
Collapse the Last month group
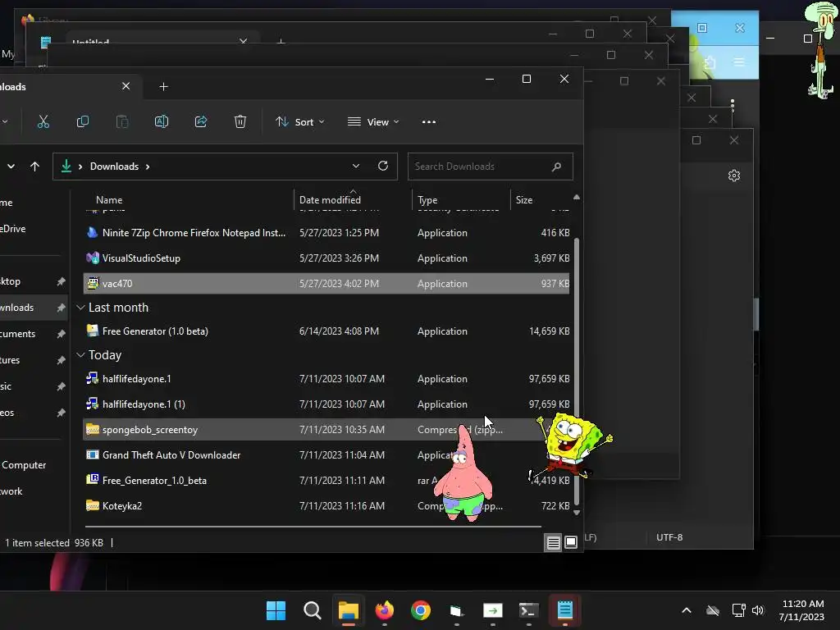[x=80, y=308]
